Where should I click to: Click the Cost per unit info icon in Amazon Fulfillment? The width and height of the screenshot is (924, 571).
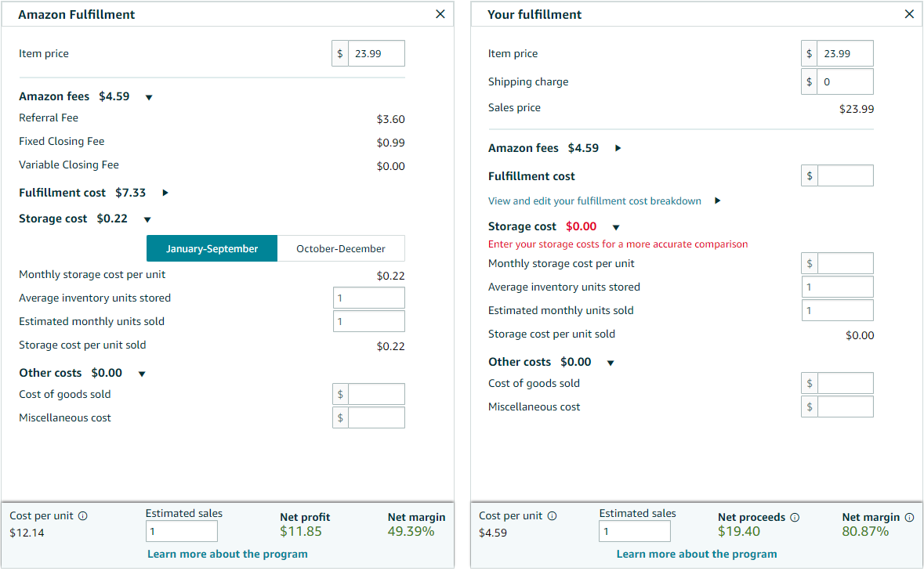pyautogui.click(x=84, y=515)
